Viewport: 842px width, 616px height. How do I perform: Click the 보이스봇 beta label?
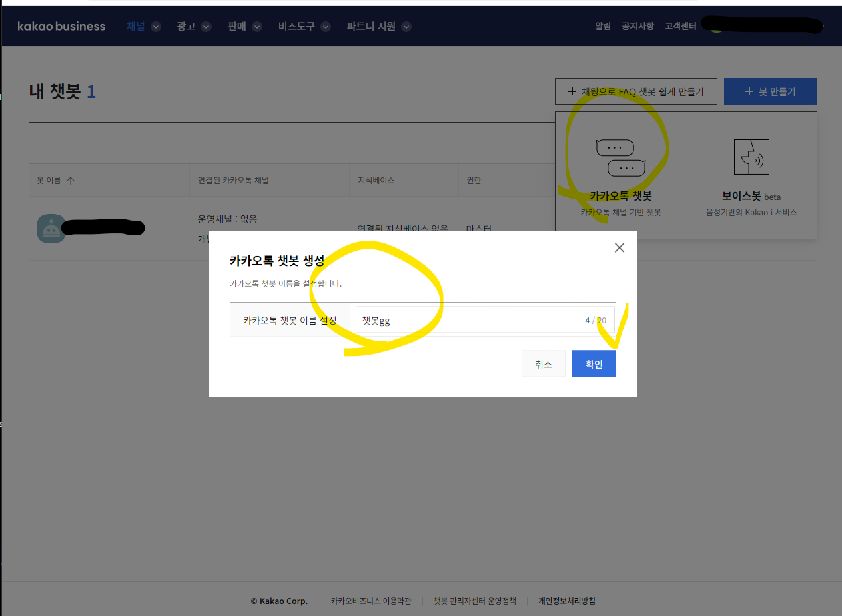click(x=751, y=197)
